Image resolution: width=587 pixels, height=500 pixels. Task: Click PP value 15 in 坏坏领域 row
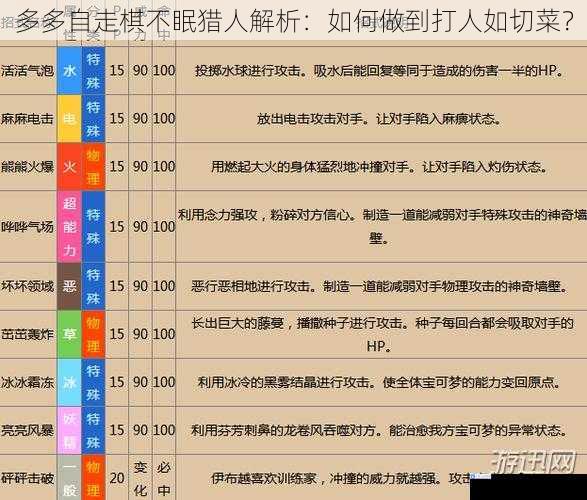(117, 286)
